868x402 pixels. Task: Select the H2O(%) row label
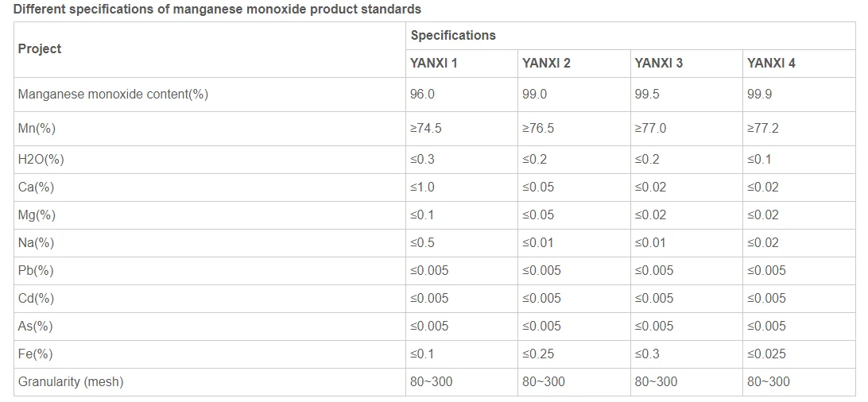click(41, 160)
